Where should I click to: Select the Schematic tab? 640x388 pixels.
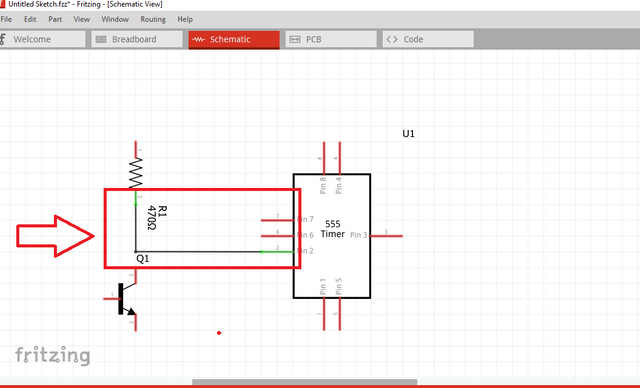234,40
